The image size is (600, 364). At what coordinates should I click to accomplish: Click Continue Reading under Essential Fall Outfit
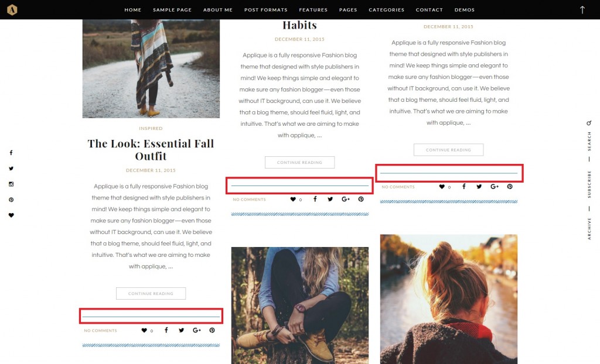pos(151,293)
